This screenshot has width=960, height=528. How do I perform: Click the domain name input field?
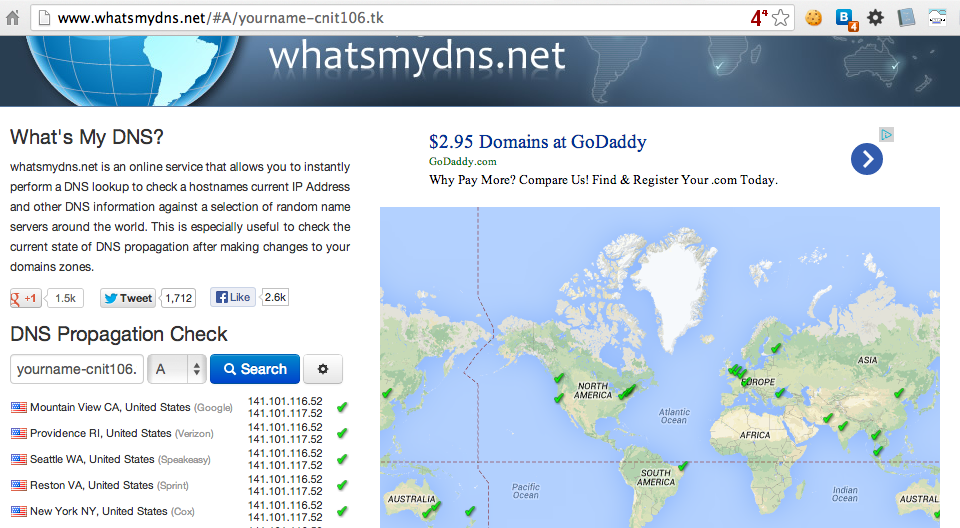pyautogui.click(x=77, y=369)
